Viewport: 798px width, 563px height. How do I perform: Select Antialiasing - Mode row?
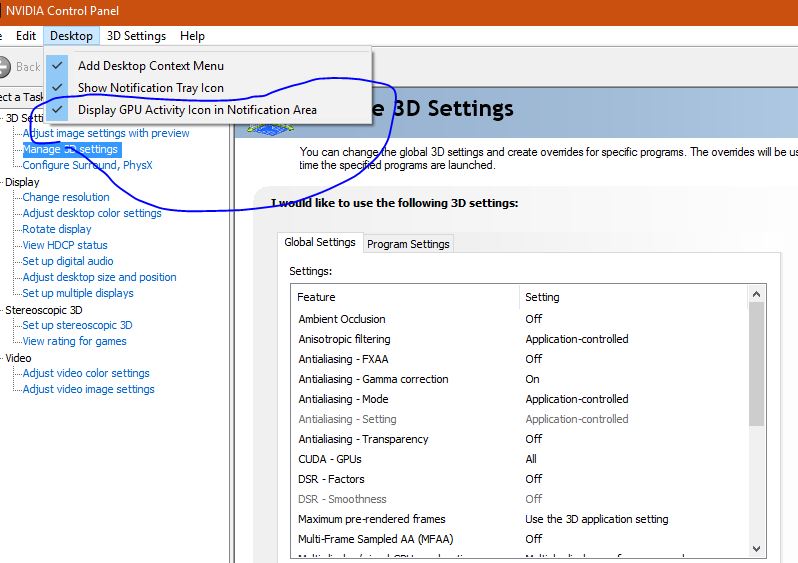click(x=519, y=399)
